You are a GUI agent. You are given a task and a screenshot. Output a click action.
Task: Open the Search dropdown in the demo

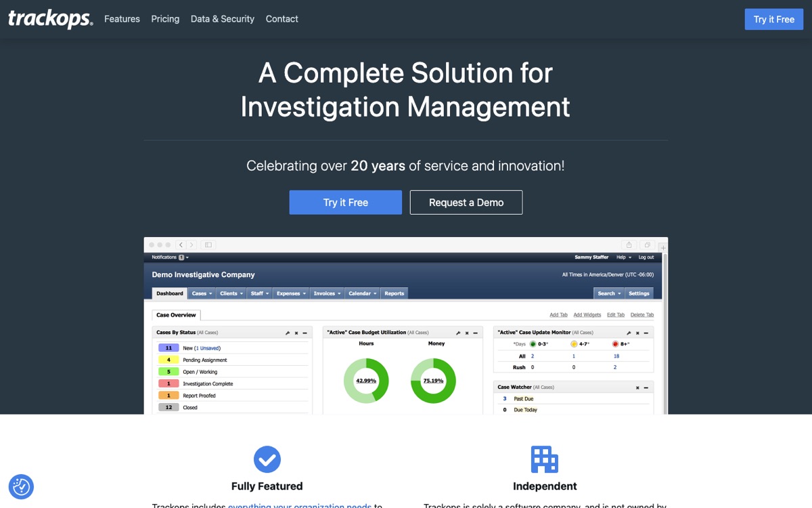609,293
